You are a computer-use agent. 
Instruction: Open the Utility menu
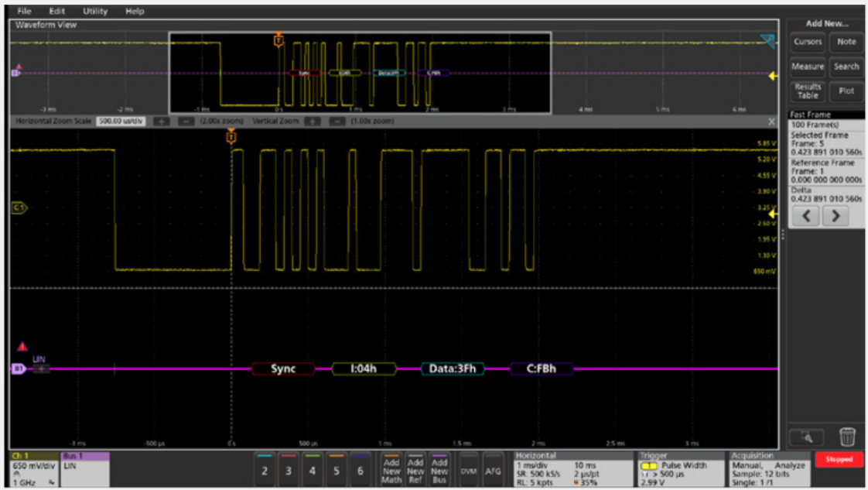tap(95, 11)
